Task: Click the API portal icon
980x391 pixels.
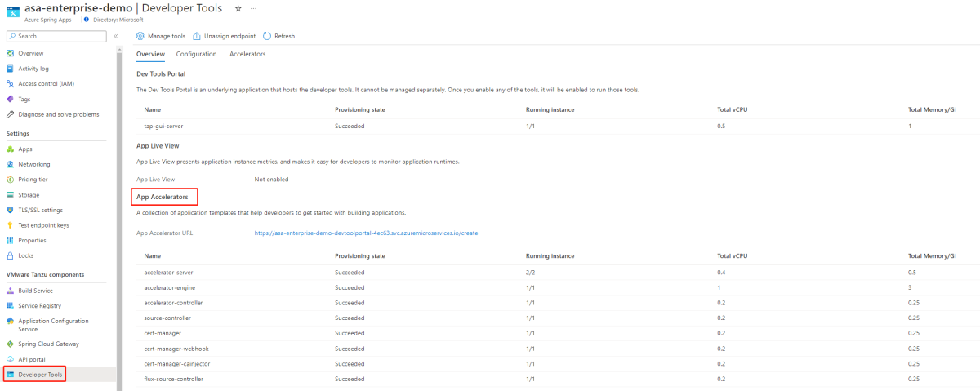Action: point(10,359)
